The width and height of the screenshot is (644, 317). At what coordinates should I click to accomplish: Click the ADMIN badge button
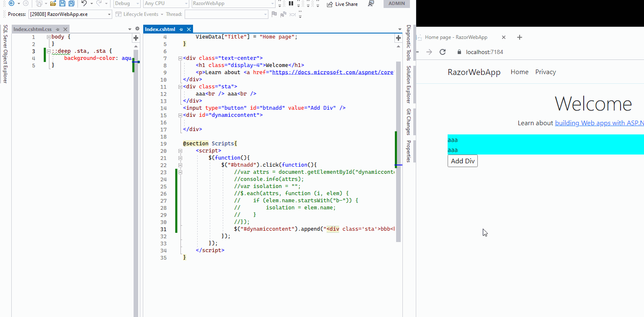(x=397, y=3)
